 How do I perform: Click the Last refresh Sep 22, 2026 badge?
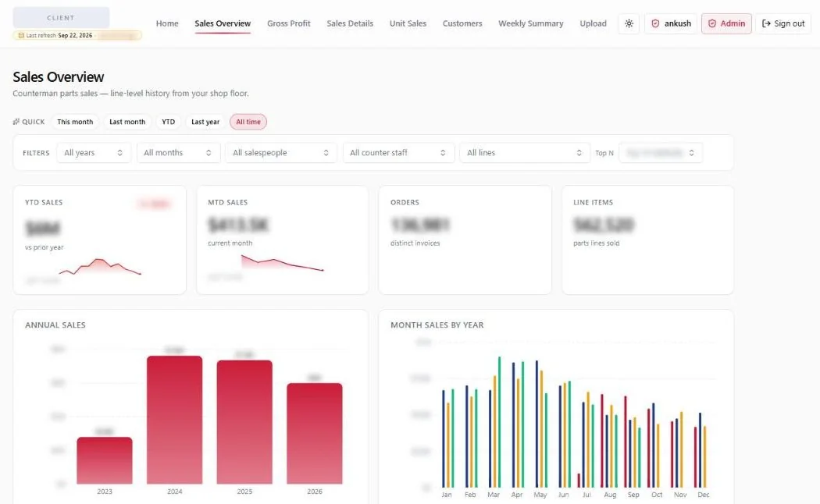point(77,36)
